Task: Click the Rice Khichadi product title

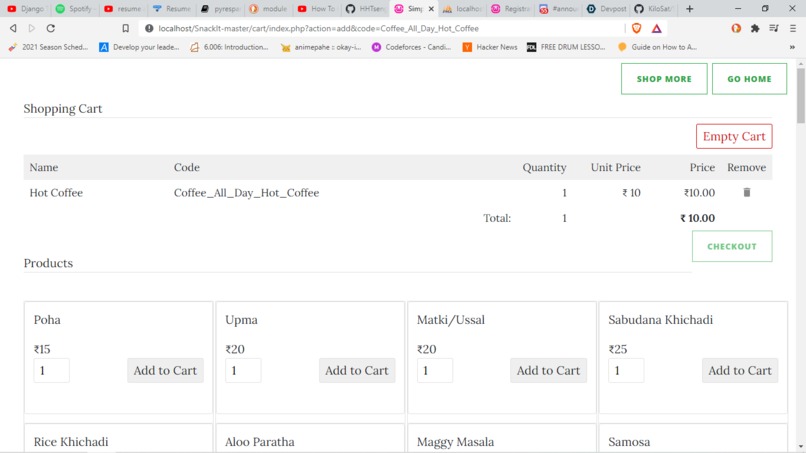Action: (x=71, y=442)
